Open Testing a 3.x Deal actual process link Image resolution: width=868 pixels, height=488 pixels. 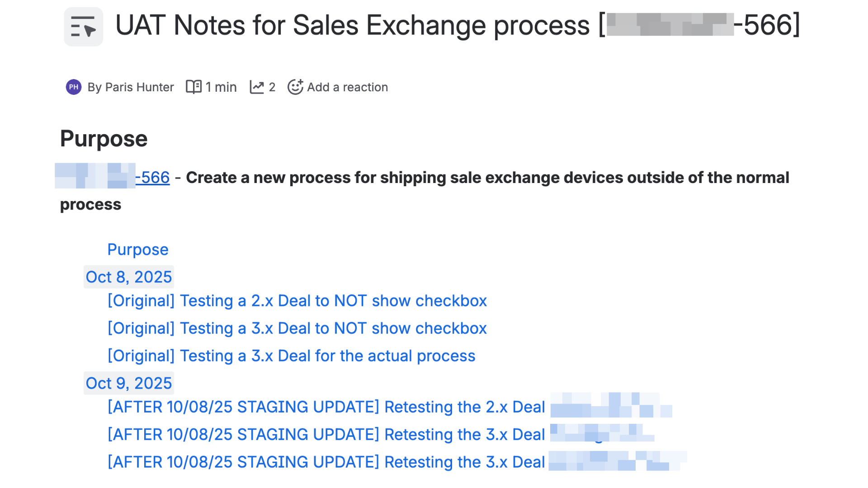point(291,356)
